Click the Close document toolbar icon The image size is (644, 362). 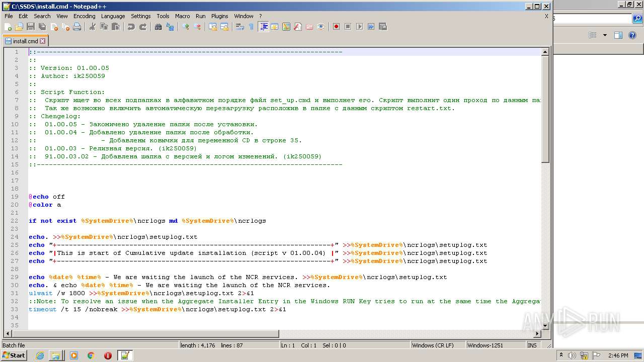pyautogui.click(x=54, y=27)
